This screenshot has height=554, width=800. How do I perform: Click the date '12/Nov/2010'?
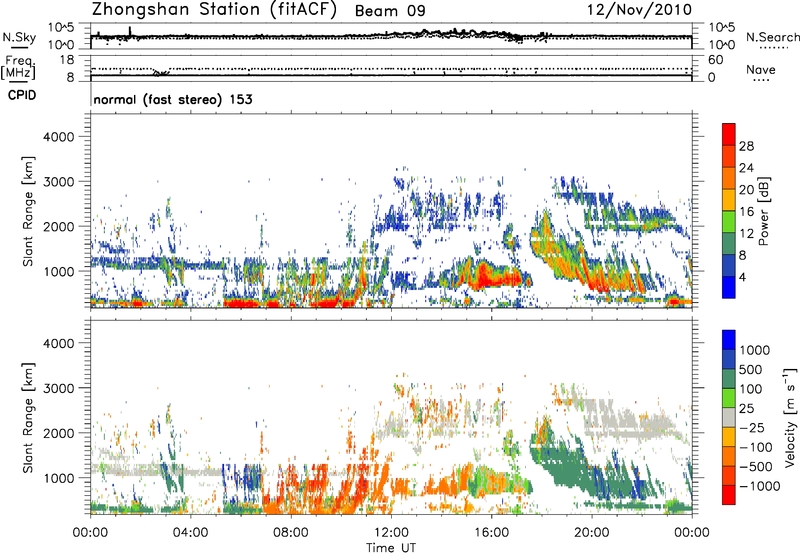pyautogui.click(x=639, y=9)
